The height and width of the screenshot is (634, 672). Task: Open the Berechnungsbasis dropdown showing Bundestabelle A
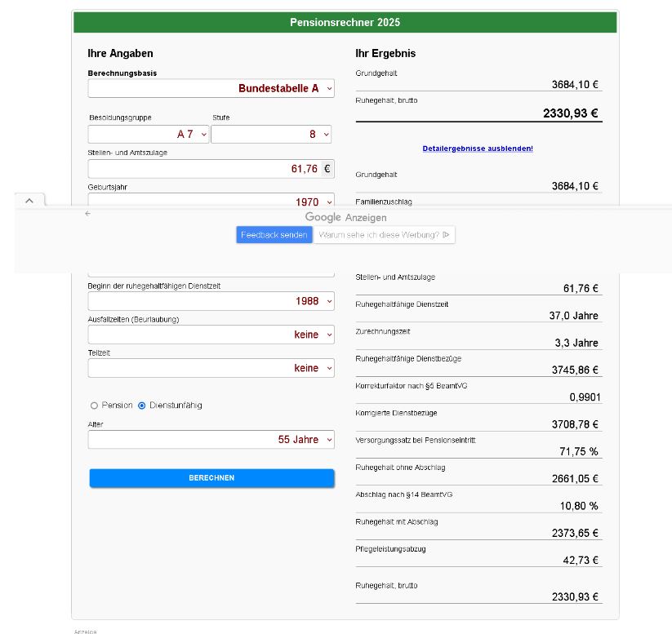click(211, 88)
